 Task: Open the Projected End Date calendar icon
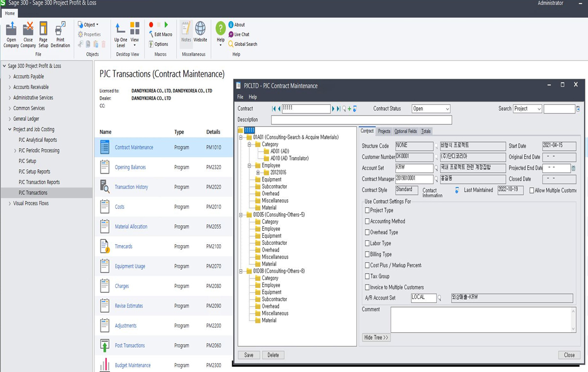click(x=573, y=168)
